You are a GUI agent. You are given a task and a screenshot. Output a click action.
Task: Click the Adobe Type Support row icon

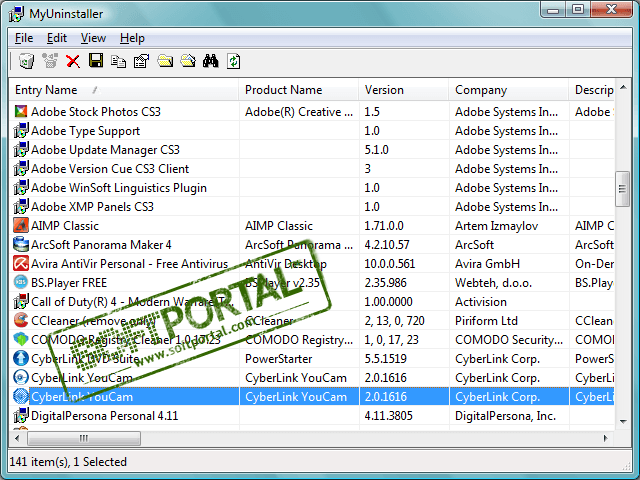[21, 130]
